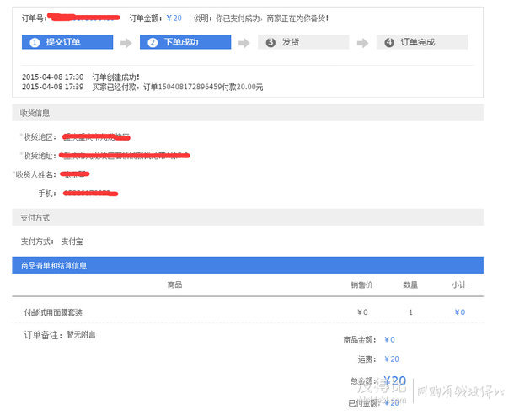Select the 订单完成 progress step
The image size is (514, 420).
(421, 43)
